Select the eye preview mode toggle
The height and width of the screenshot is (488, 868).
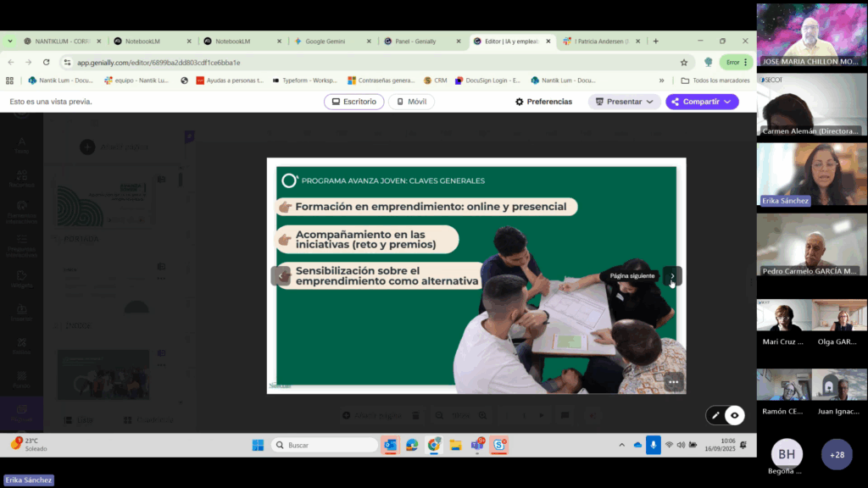pos(734,415)
